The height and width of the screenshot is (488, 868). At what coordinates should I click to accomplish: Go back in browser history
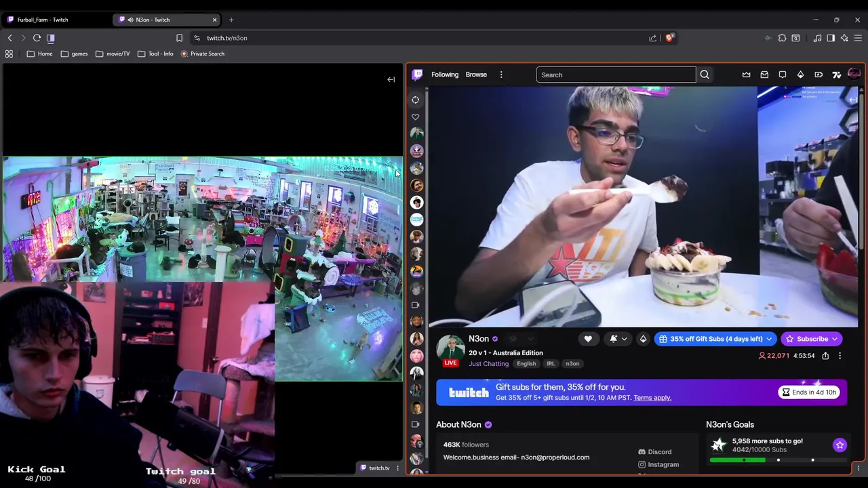(9, 38)
